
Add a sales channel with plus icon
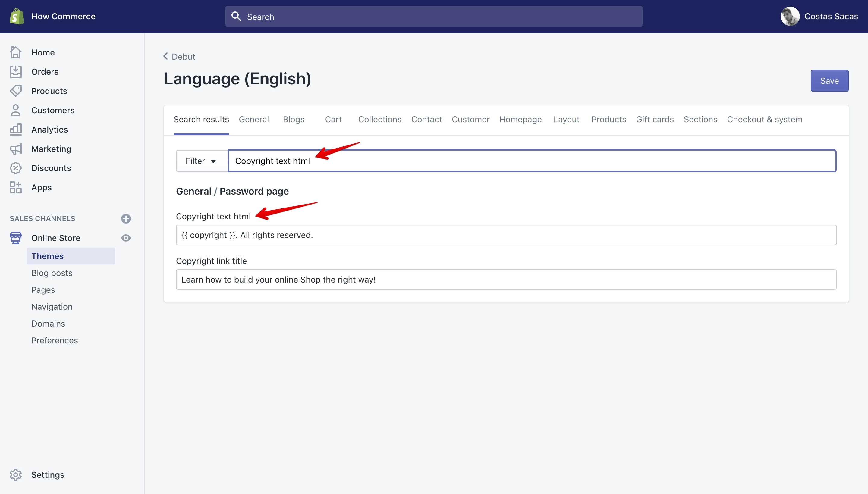coord(126,218)
